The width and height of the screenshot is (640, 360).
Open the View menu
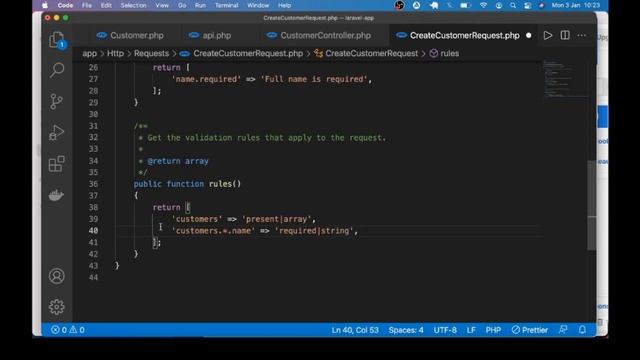click(x=162, y=5)
